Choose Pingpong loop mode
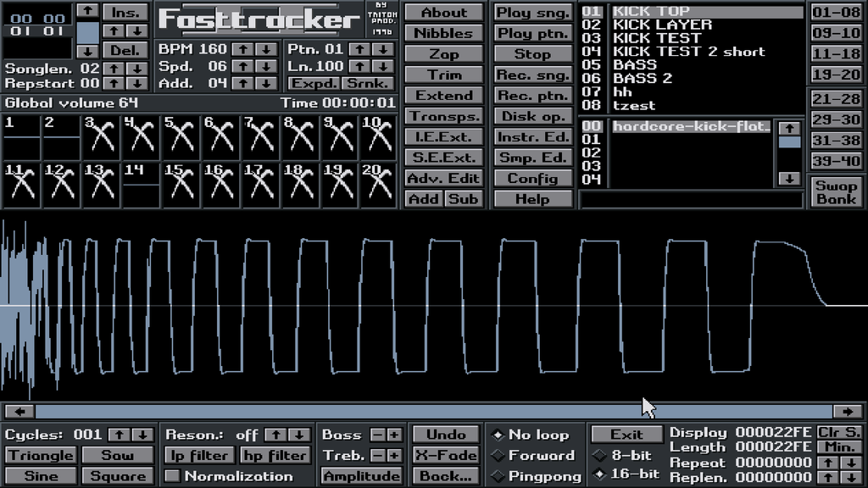 [498, 476]
